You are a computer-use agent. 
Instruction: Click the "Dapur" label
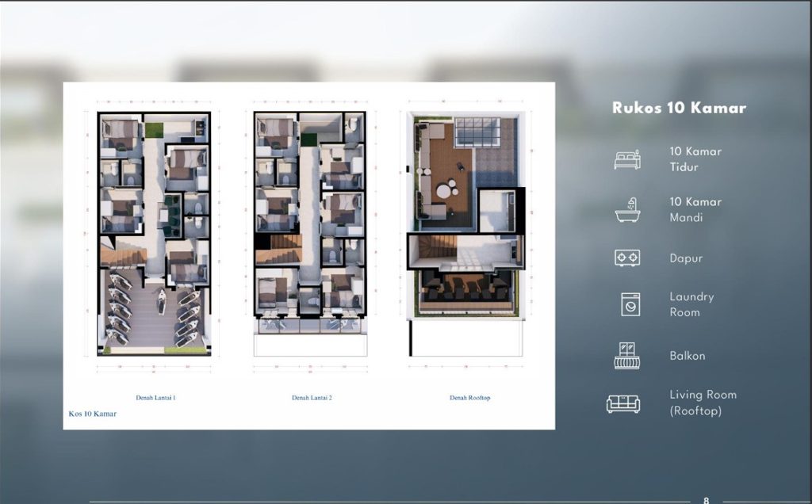tap(686, 258)
